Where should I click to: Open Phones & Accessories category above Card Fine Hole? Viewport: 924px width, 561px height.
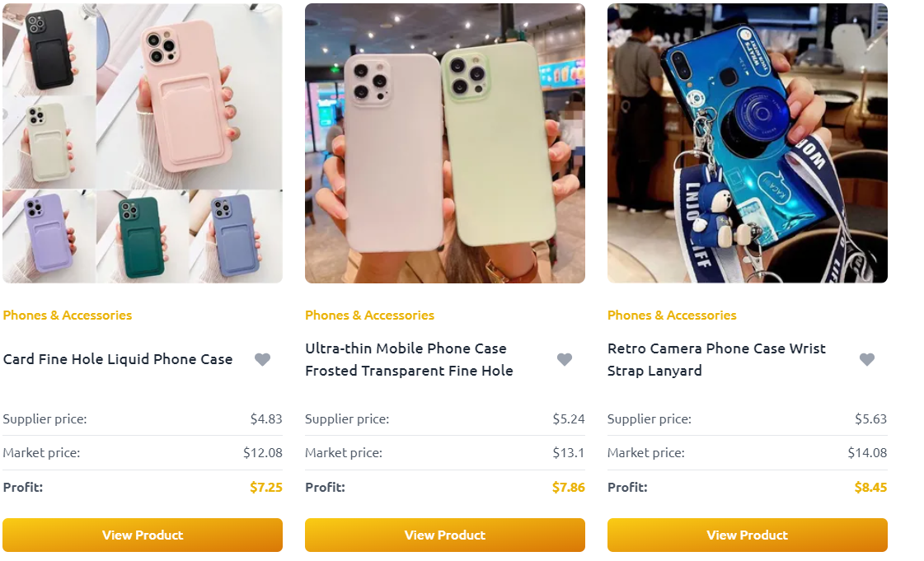click(x=68, y=316)
